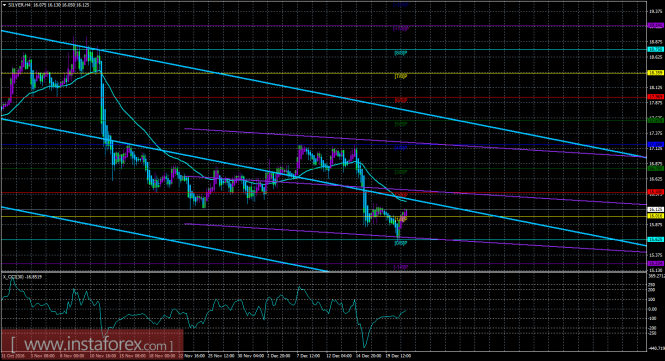Open the dropdown arrow beside SILVER,H4 title

(x=4, y=5)
